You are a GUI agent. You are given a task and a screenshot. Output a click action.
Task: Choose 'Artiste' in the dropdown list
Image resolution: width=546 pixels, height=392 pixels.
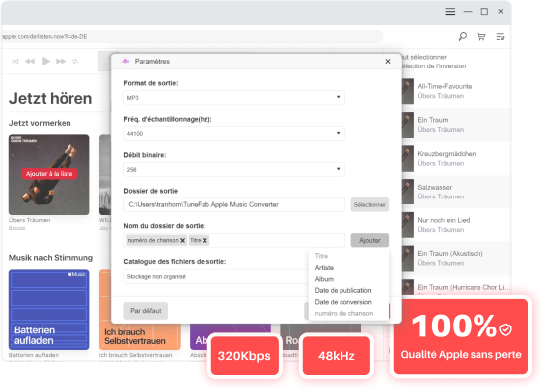tap(324, 267)
